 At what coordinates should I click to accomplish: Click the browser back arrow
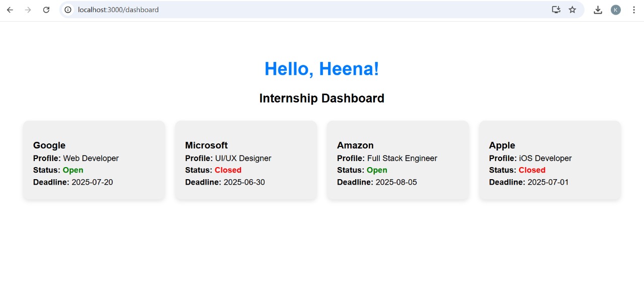(10, 10)
